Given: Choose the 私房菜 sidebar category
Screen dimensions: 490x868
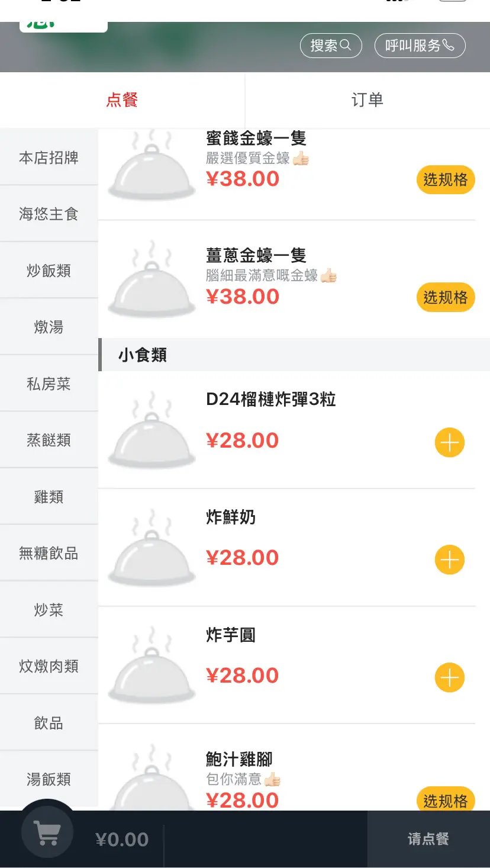Looking at the screenshot, I should [x=49, y=384].
